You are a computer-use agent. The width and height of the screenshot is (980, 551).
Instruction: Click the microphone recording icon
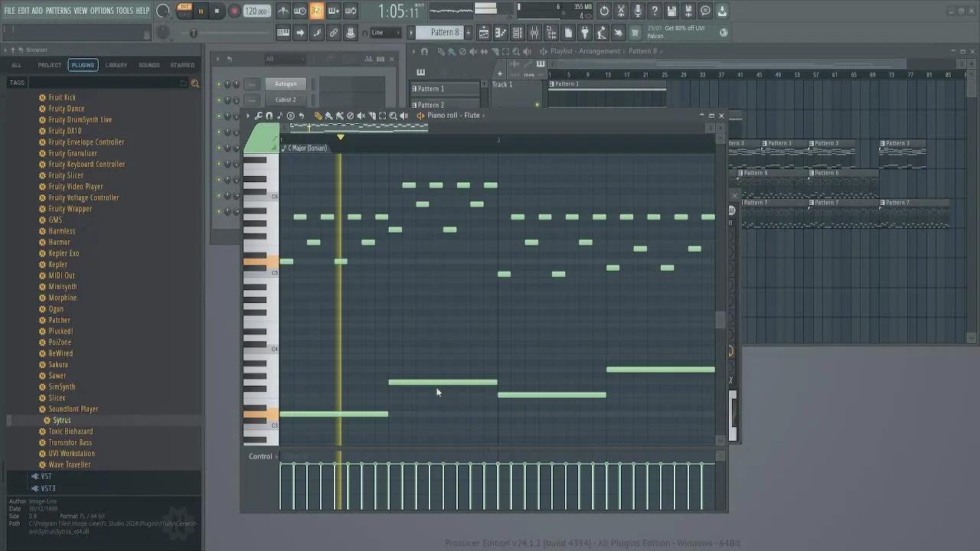(x=638, y=11)
